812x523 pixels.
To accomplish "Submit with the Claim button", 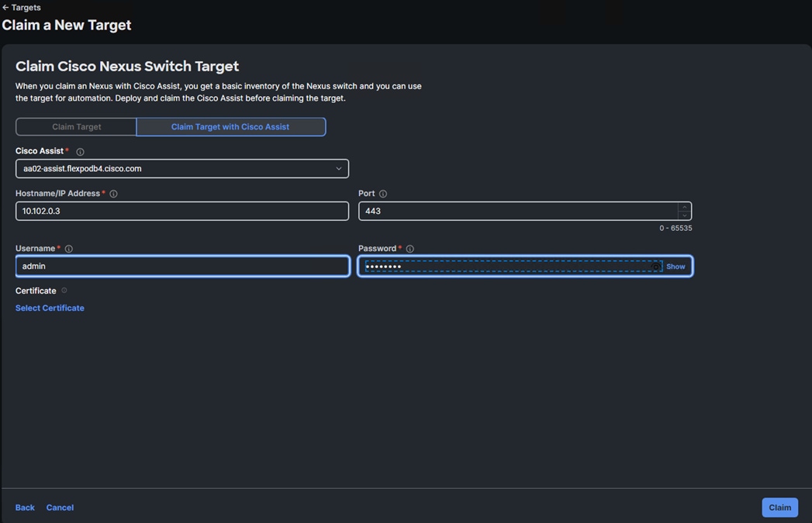I will pos(779,508).
